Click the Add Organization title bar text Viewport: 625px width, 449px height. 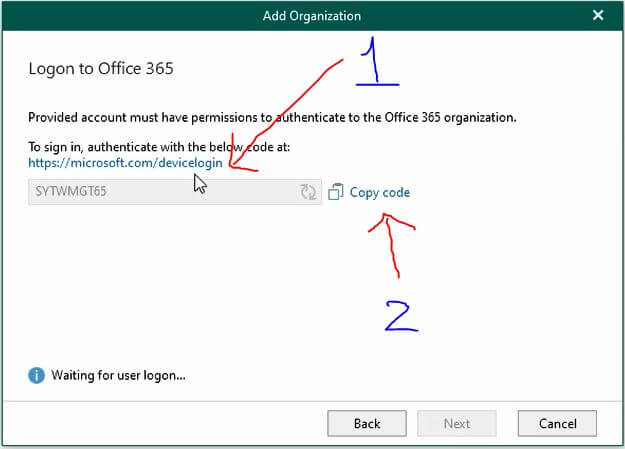312,16
